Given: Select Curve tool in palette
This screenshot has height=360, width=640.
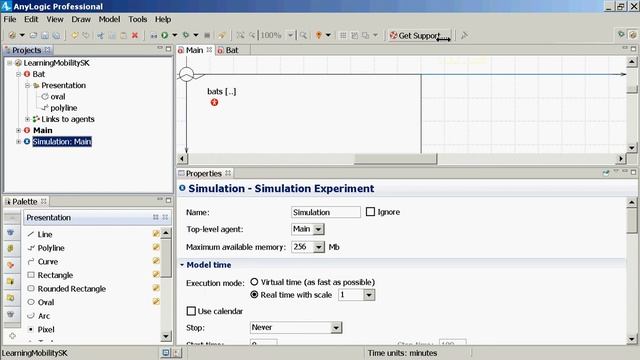Looking at the screenshot, I should (x=47, y=262).
